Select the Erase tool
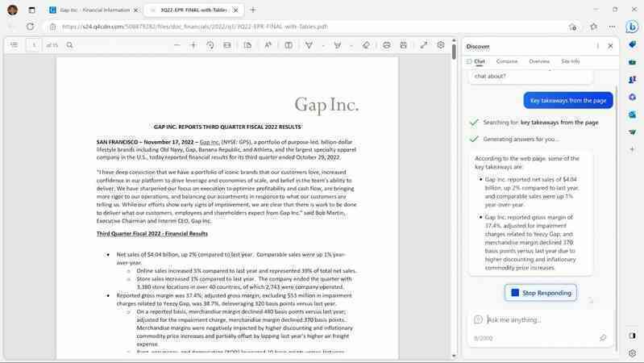The width and height of the screenshot is (644, 363). click(x=366, y=45)
